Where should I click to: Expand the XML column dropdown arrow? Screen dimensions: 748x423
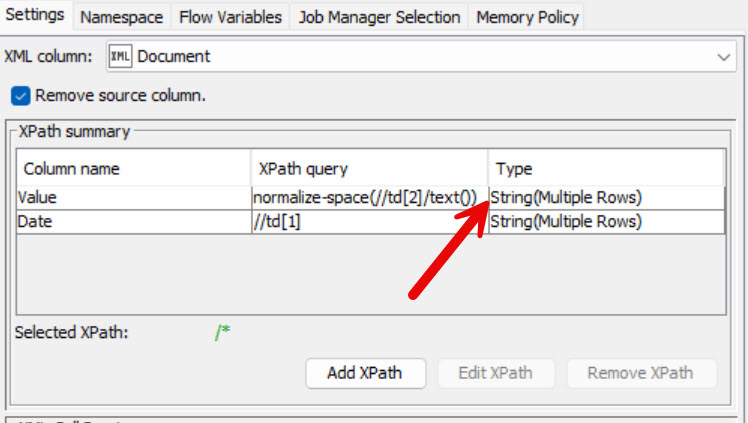click(725, 58)
